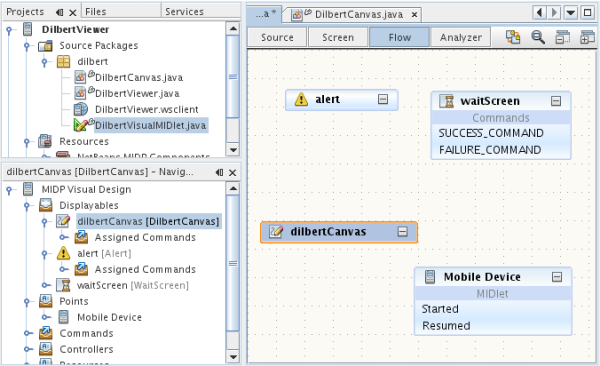Collapse the Mobile Device node

[557, 277]
